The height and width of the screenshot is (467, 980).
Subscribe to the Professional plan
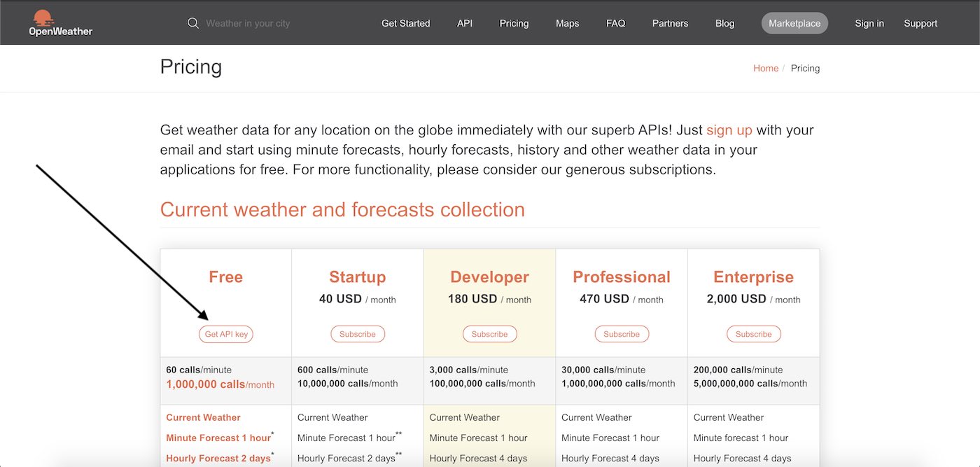point(622,334)
